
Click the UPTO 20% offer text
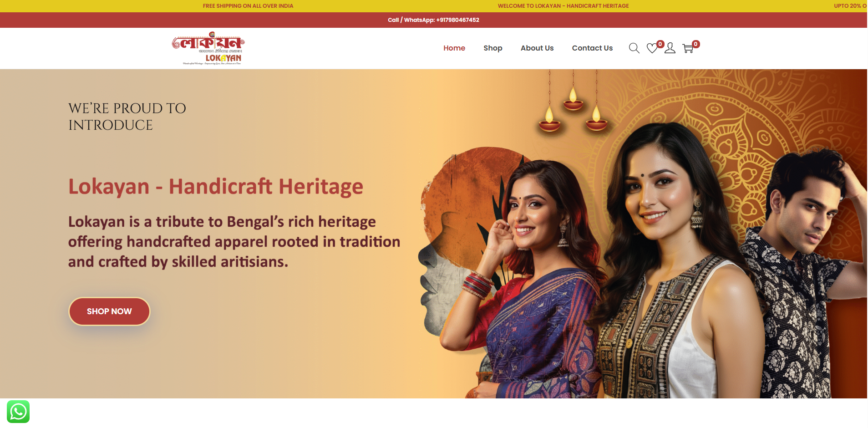pyautogui.click(x=850, y=6)
